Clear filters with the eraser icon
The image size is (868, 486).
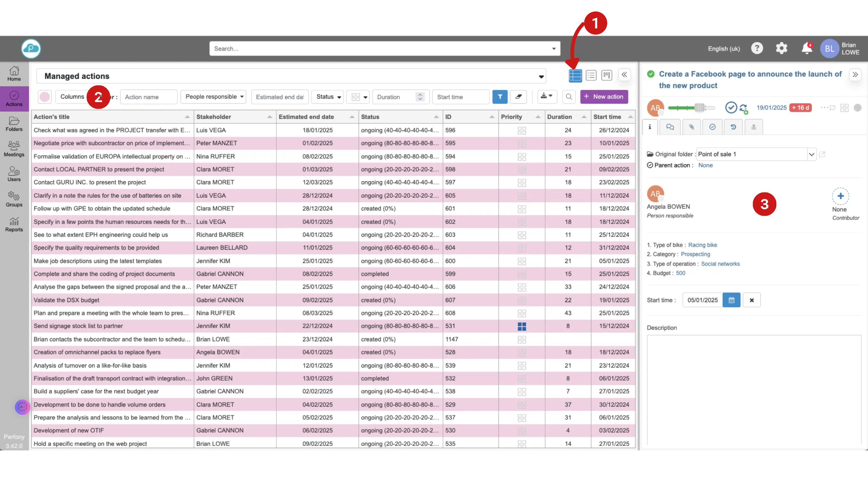tap(518, 97)
